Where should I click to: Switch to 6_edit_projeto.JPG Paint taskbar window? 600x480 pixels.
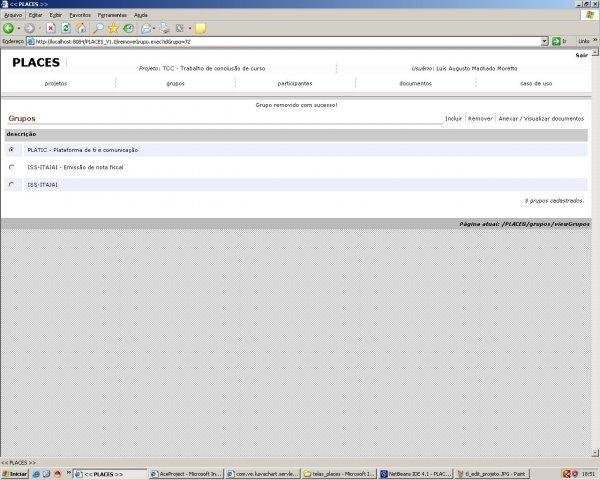[x=492, y=474]
